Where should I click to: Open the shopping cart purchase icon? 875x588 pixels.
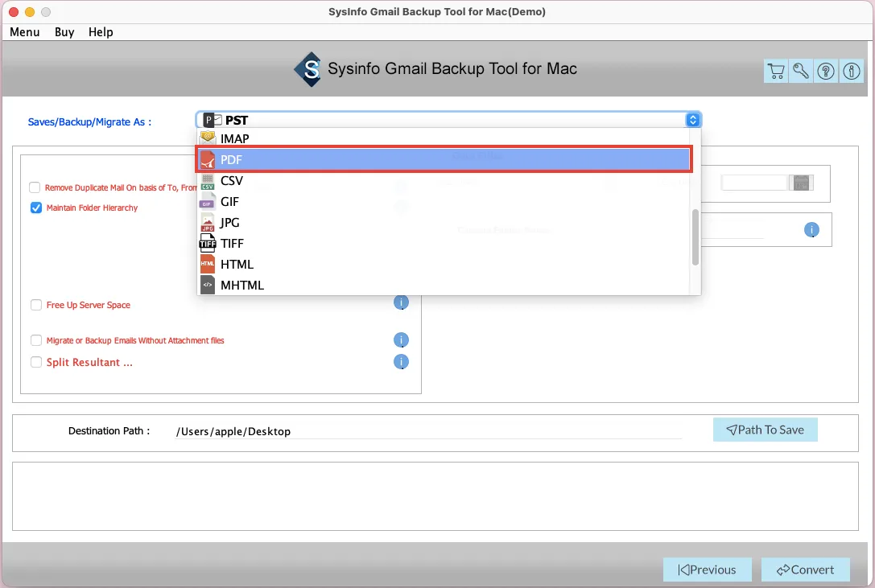coord(776,71)
